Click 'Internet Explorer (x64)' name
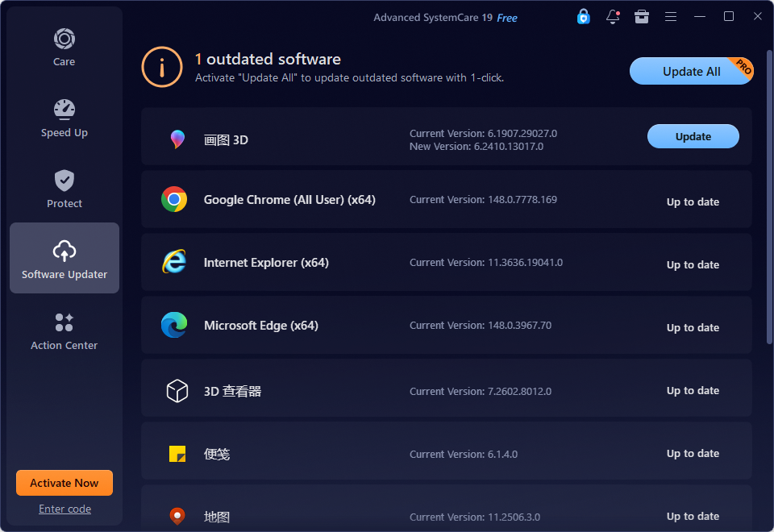Image resolution: width=774 pixels, height=532 pixels. click(266, 263)
